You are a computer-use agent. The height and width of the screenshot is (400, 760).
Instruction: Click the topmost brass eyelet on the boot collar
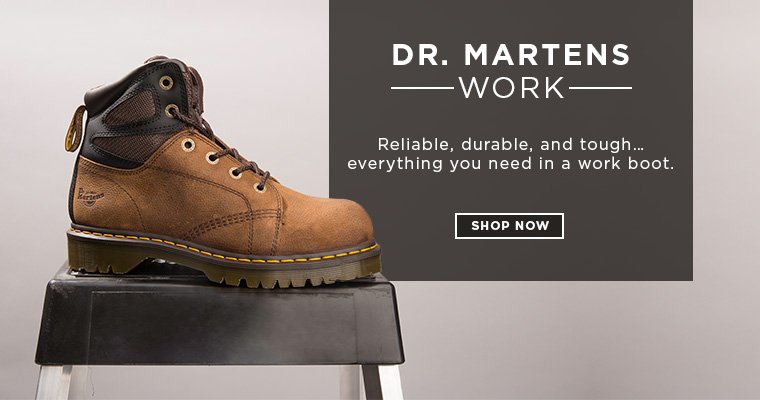click(166, 82)
